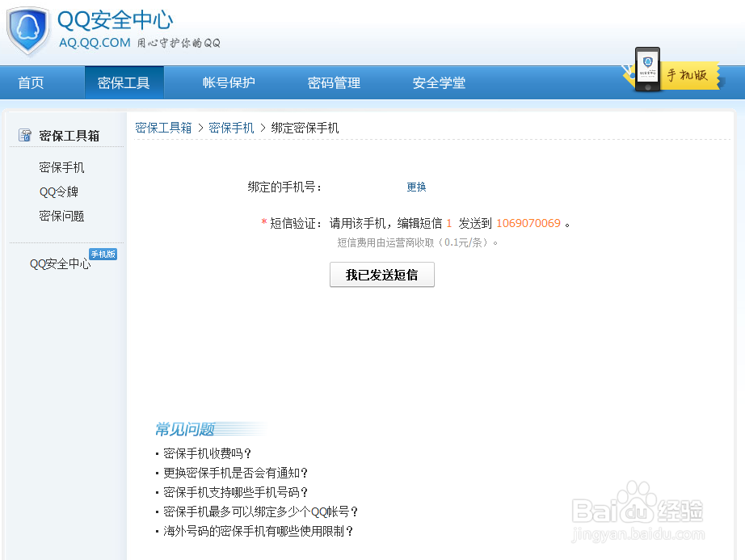
Task: Click the 密保手机 breadcrumb link
Action: click(x=230, y=127)
